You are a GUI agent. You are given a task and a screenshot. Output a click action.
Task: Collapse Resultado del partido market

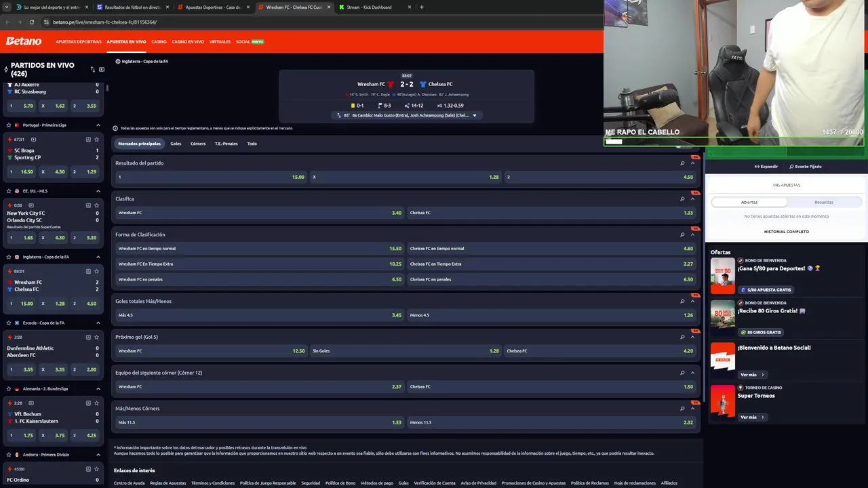pos(692,163)
